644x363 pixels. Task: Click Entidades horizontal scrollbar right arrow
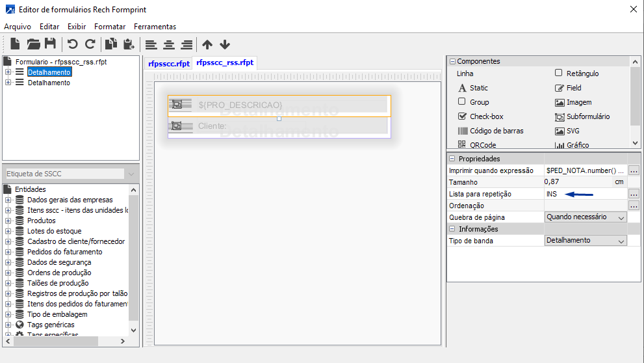pos(122,342)
